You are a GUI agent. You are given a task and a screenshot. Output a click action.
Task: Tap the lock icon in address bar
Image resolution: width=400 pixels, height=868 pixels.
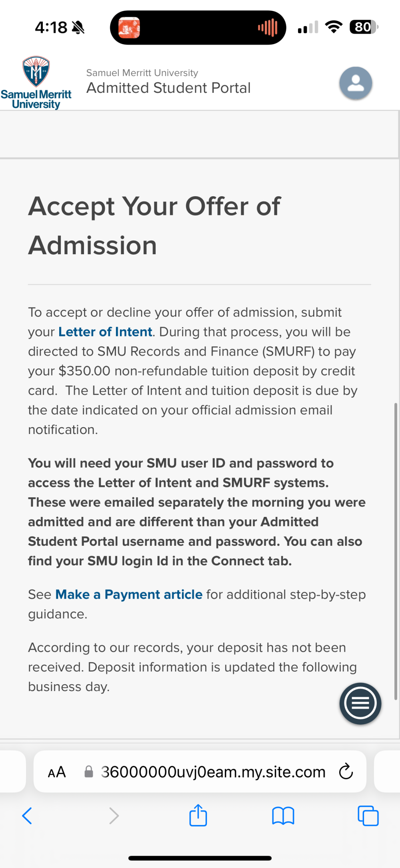tap(89, 772)
